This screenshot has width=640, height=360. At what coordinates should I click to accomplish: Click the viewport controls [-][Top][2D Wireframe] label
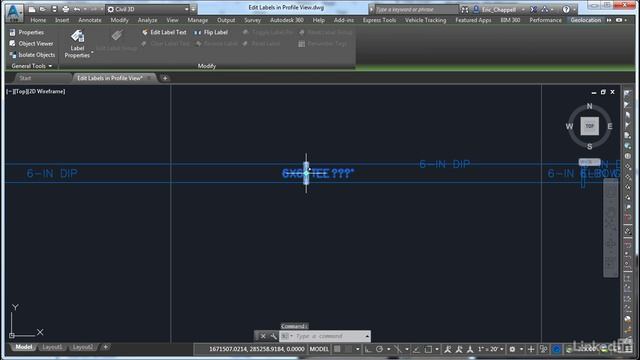coord(36,91)
